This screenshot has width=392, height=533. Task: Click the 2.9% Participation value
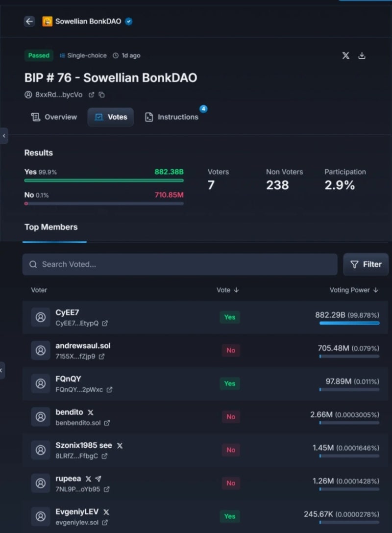[x=340, y=185]
